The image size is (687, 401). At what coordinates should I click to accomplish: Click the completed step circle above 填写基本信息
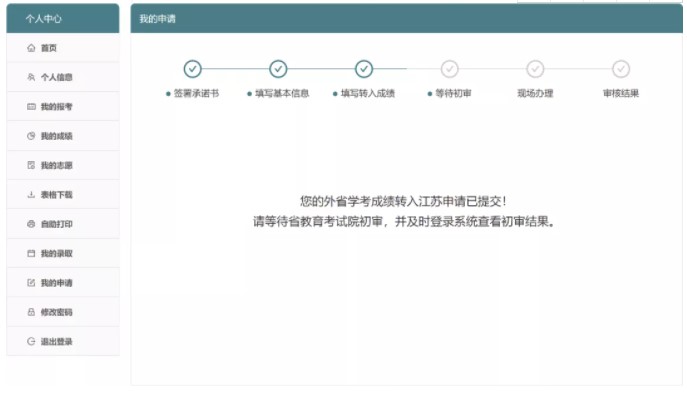[279, 69]
